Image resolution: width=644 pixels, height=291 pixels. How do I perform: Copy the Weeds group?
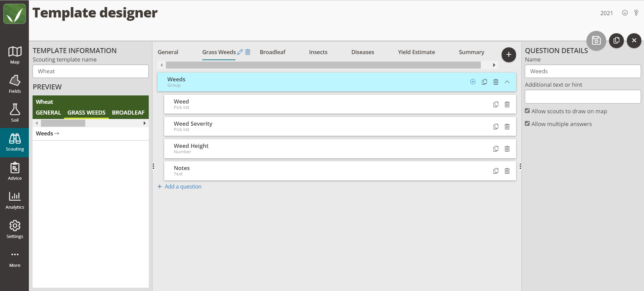(484, 82)
